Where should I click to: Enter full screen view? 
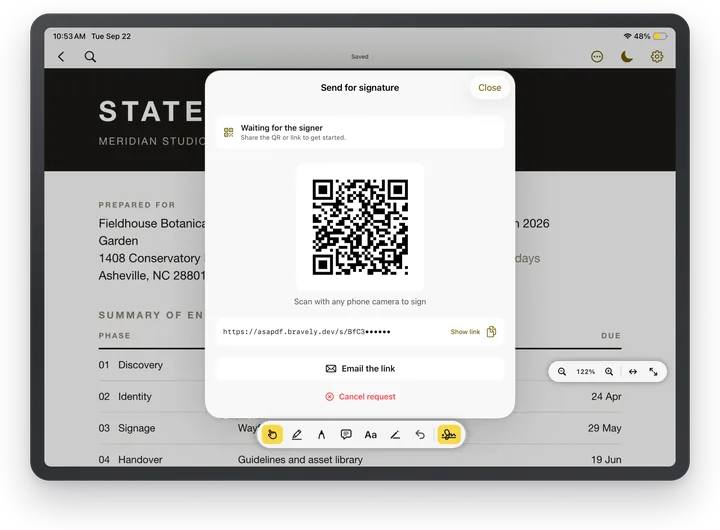click(x=653, y=372)
